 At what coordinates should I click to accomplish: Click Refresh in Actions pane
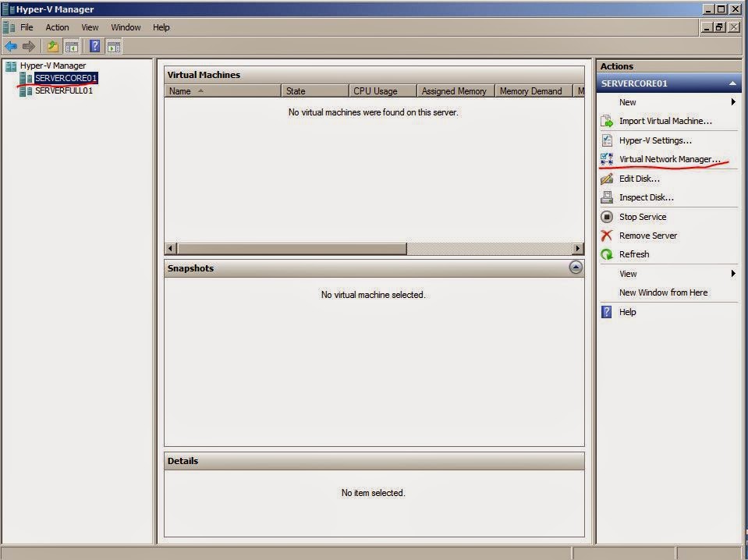pos(634,254)
